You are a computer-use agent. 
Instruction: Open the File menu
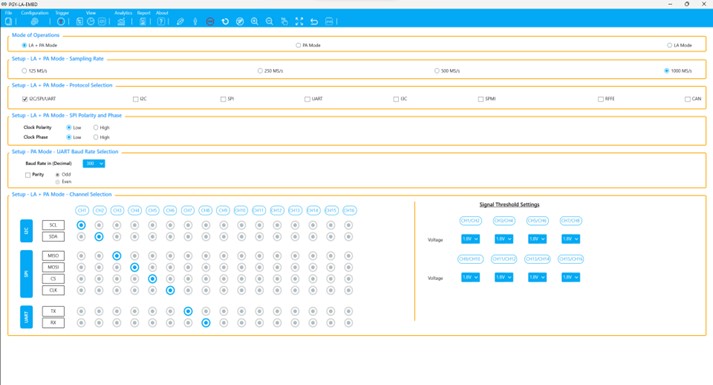(x=8, y=13)
